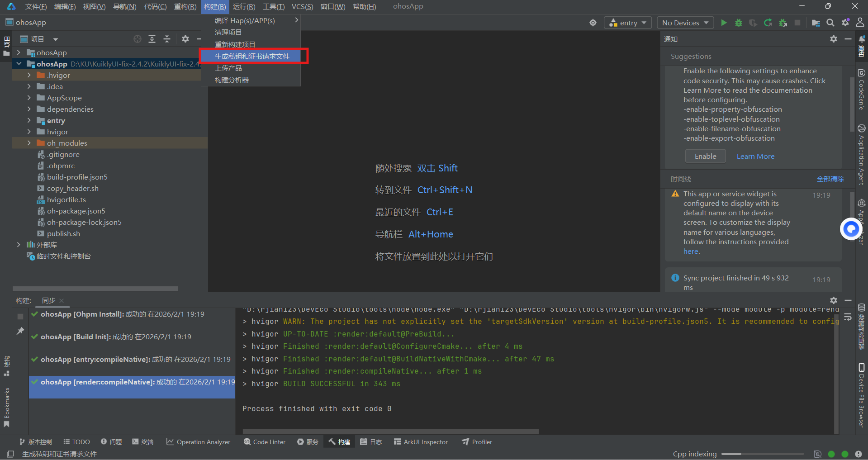
Task: Select opened file target icon in project panel
Action: 138,39
